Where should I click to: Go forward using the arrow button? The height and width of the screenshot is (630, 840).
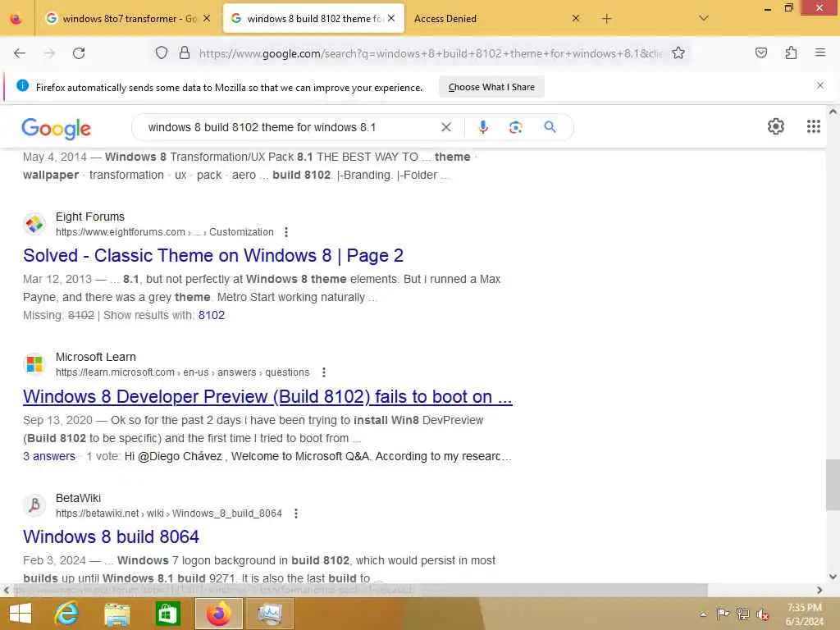pyautogui.click(x=49, y=53)
